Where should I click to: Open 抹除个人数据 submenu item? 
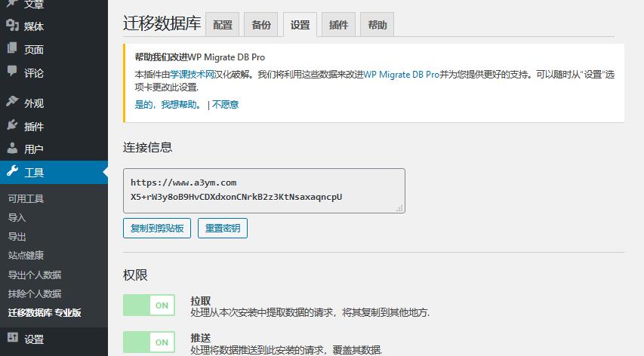coord(35,293)
